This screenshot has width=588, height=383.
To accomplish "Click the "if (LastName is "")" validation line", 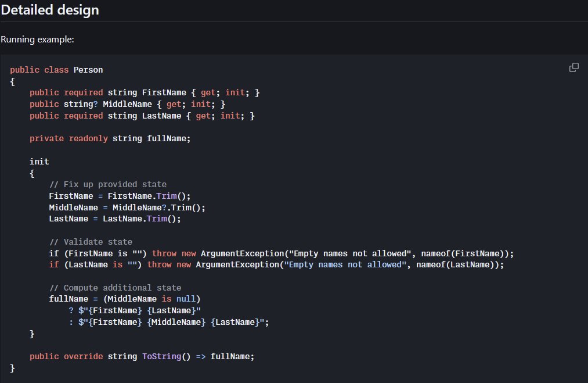I will tap(276, 264).
